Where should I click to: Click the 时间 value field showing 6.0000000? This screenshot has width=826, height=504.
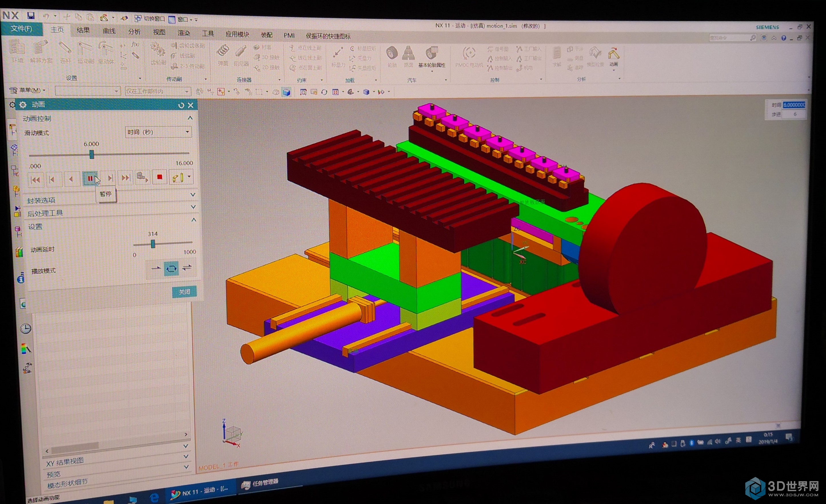794,105
